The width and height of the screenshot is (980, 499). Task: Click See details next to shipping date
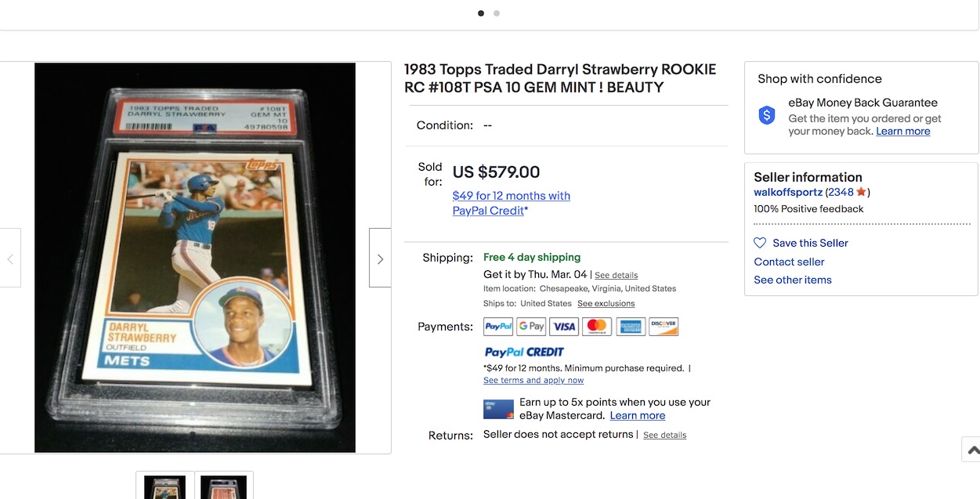click(x=616, y=276)
